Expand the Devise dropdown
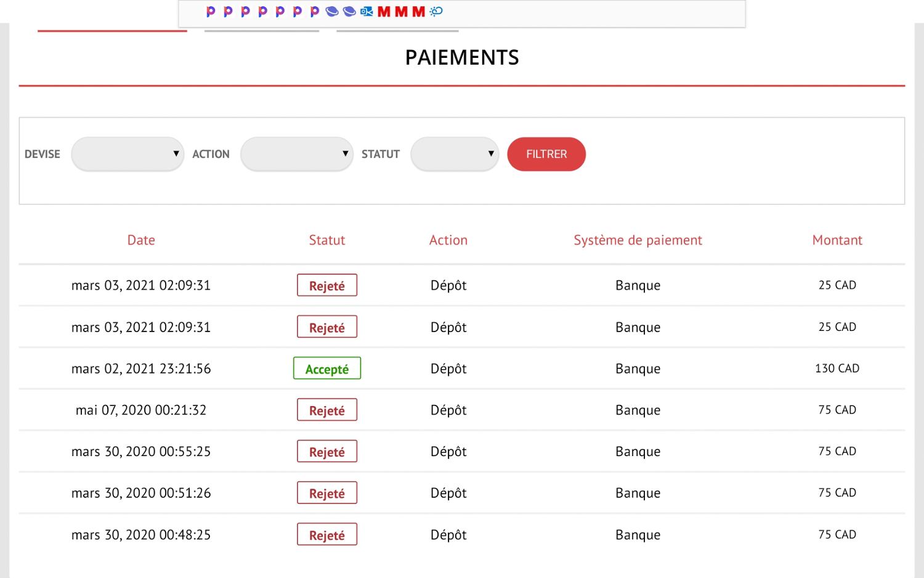This screenshot has width=924, height=578. pyautogui.click(x=128, y=154)
